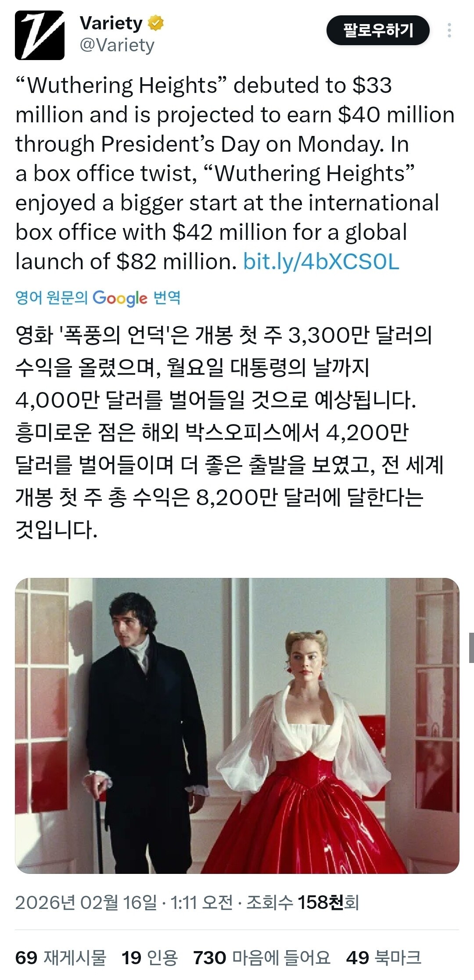The width and height of the screenshot is (474, 980).
Task: Open the Wuthering Heights movie still
Action: coord(237,726)
